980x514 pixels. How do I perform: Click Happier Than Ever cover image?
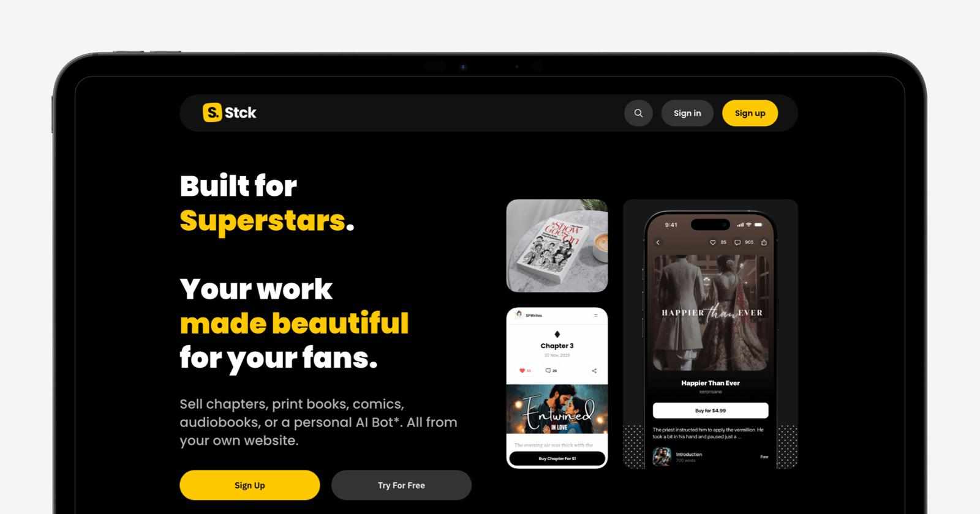(710, 313)
